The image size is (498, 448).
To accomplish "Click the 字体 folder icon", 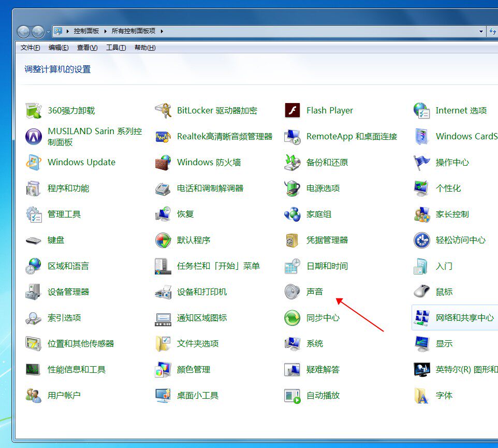I will tap(421, 396).
